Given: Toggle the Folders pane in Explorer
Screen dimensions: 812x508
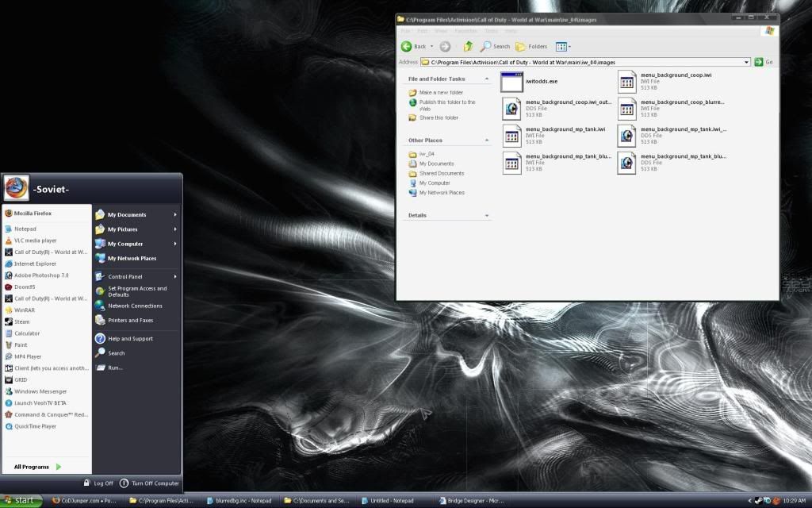Looking at the screenshot, I should (x=531, y=47).
